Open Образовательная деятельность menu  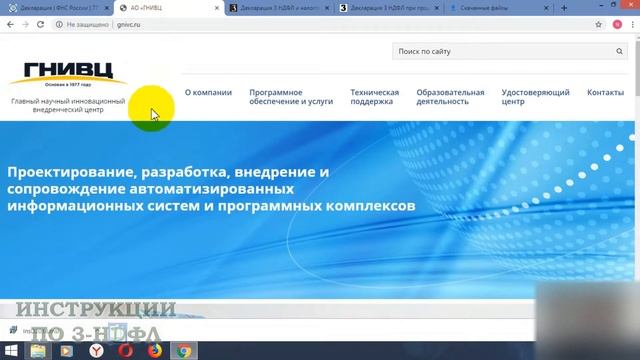coord(450,97)
